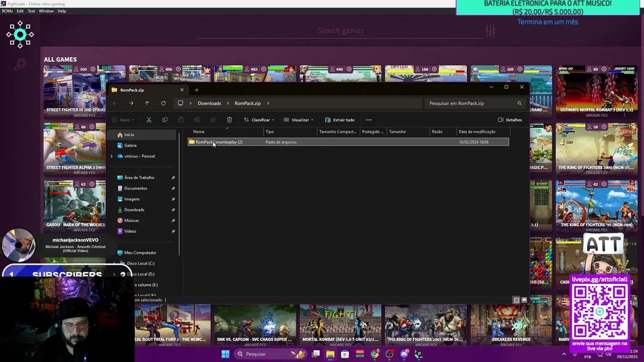Click the search magnifier icon in Explorer search box
This screenshot has height=362, width=644.
point(519,103)
